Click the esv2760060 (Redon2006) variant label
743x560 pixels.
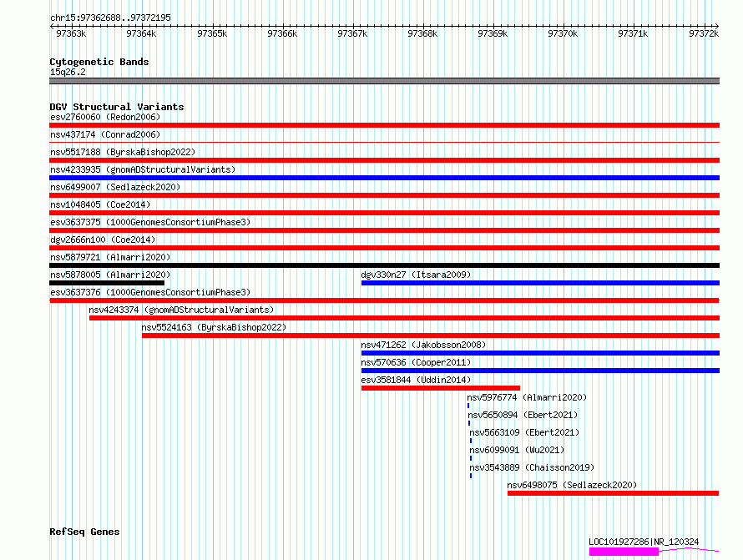point(105,117)
